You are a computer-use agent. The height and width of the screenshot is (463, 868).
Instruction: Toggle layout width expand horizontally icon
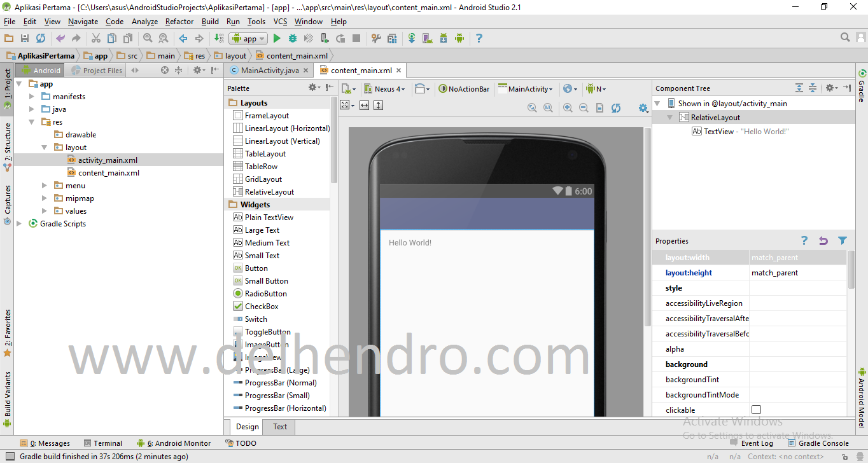point(365,105)
